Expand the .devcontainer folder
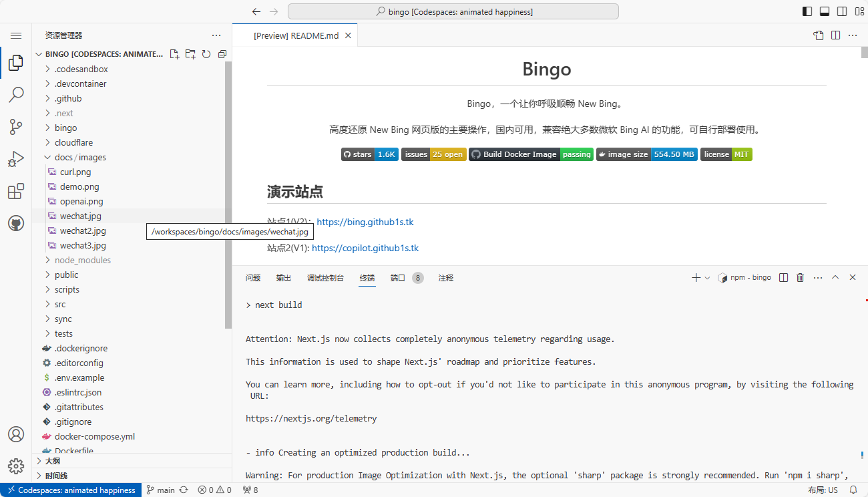This screenshot has height=497, width=868. tap(132, 84)
